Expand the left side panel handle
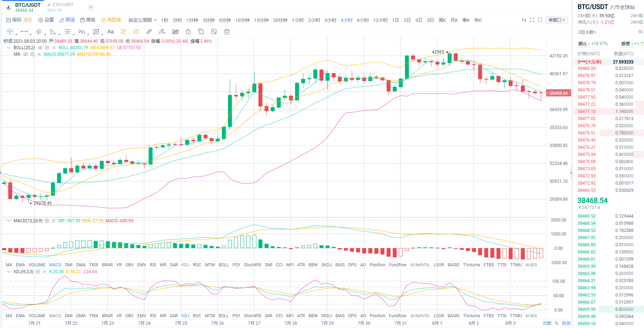Image resolution: width=644 pixels, height=328 pixels. (x=1, y=173)
